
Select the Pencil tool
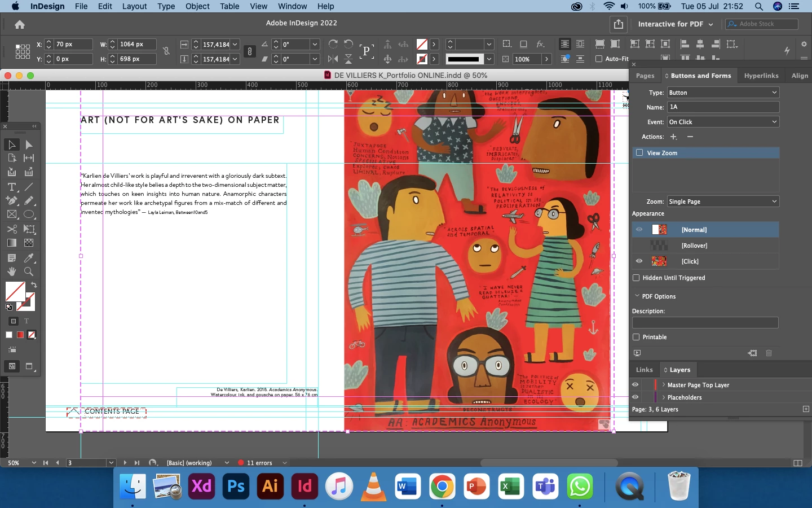[x=29, y=200]
